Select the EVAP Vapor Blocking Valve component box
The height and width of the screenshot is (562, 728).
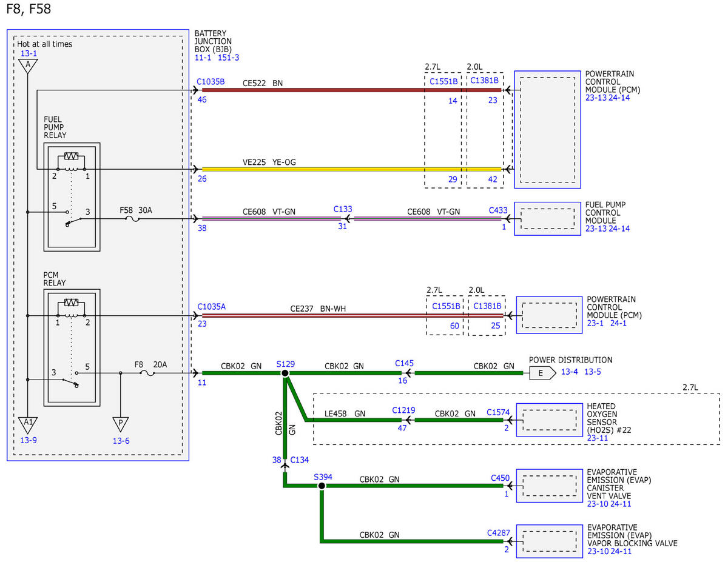click(x=549, y=541)
